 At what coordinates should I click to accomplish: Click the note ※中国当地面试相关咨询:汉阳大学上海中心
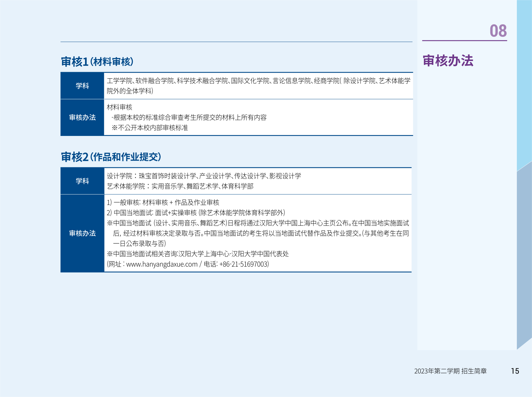click(x=198, y=254)
